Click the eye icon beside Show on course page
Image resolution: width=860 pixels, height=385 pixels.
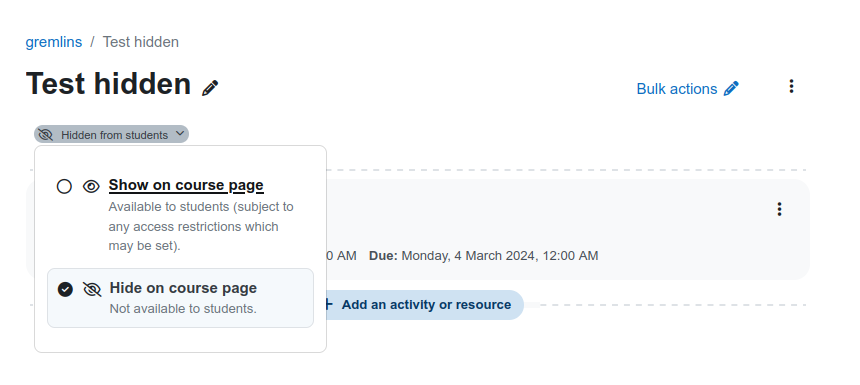pyautogui.click(x=91, y=186)
